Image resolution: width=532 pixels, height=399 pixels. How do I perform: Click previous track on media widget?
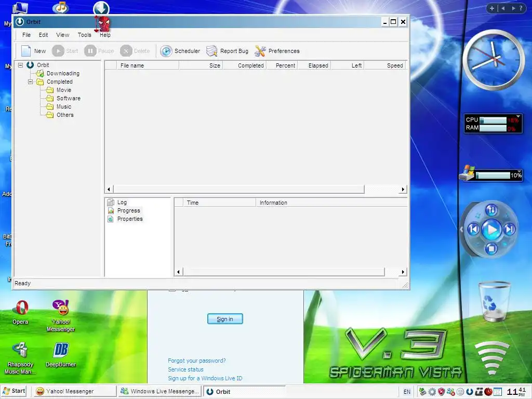[x=473, y=230]
